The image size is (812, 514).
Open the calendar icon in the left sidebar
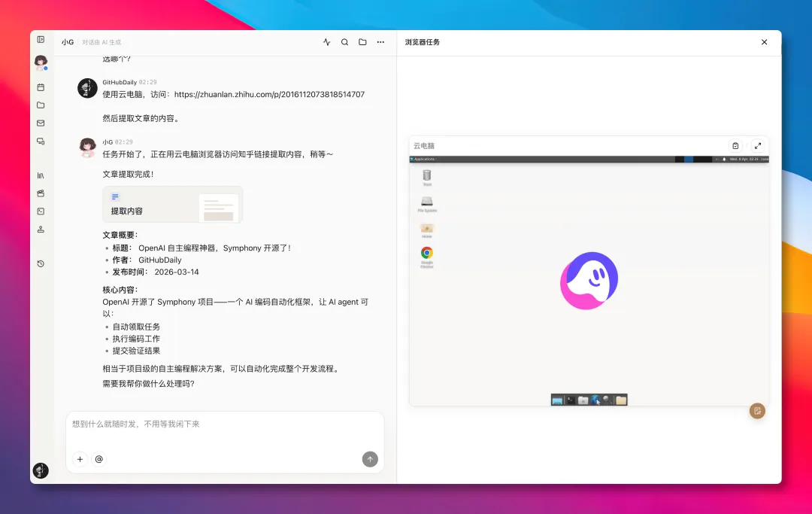click(41, 87)
